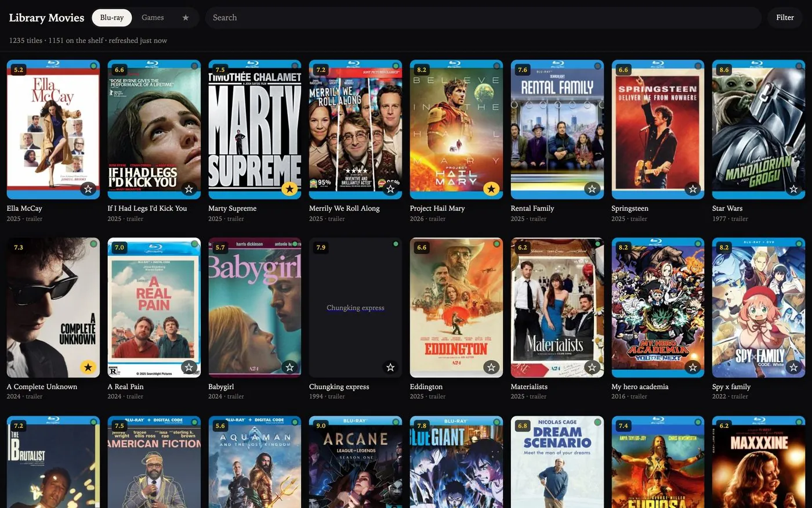Open the American Fiction poster thumbnail
The height and width of the screenshot is (508, 812).
pos(154,462)
